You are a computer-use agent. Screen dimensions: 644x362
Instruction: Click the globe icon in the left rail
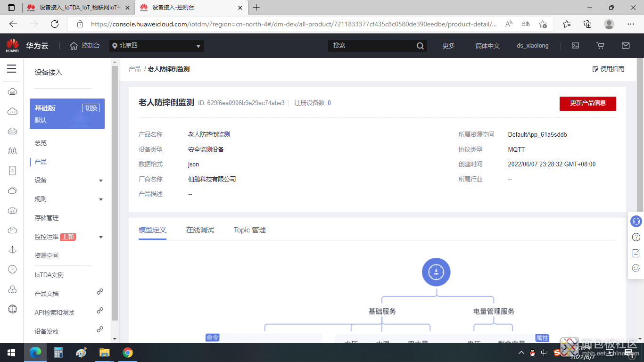tap(12, 309)
